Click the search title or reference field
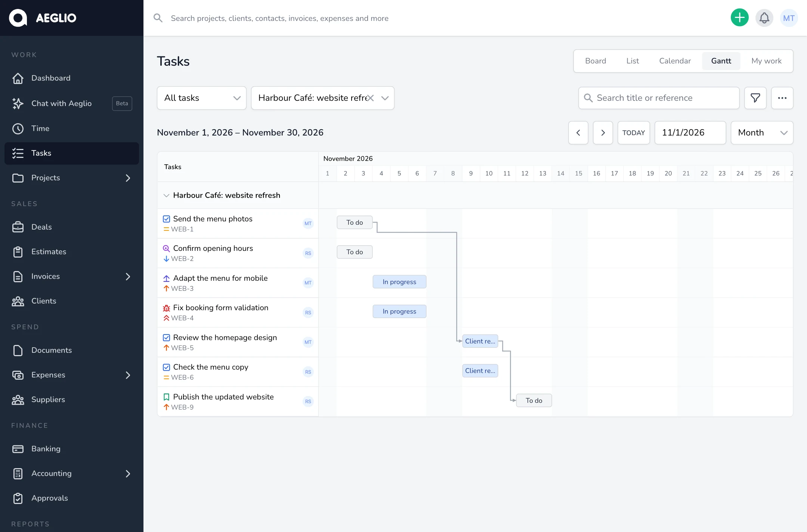Viewport: 807px width, 532px height. (659, 98)
